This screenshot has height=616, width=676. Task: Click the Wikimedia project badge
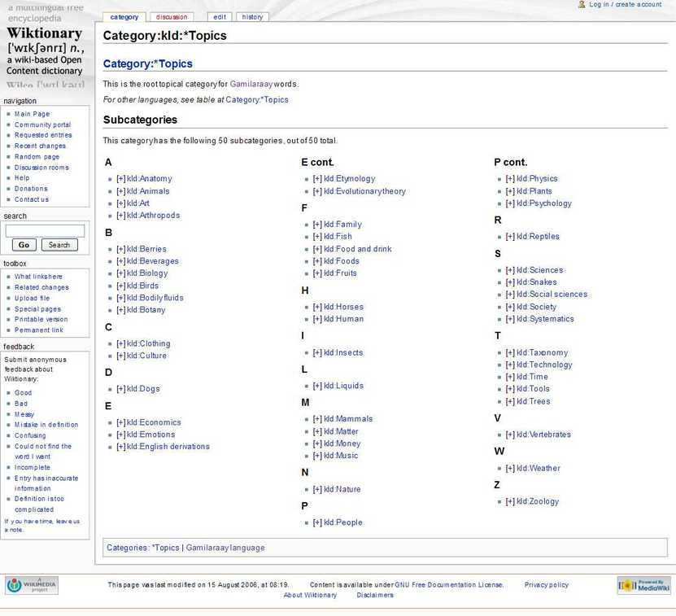click(33, 585)
